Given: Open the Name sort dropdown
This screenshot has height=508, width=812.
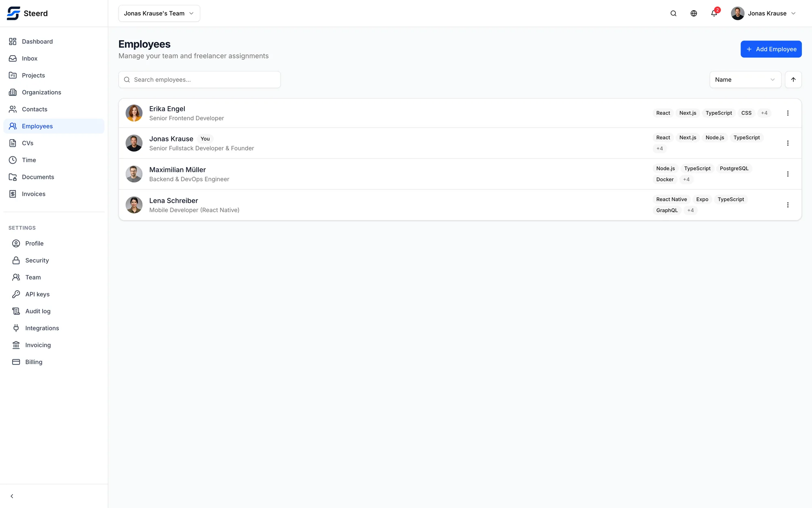Looking at the screenshot, I should coord(745,80).
